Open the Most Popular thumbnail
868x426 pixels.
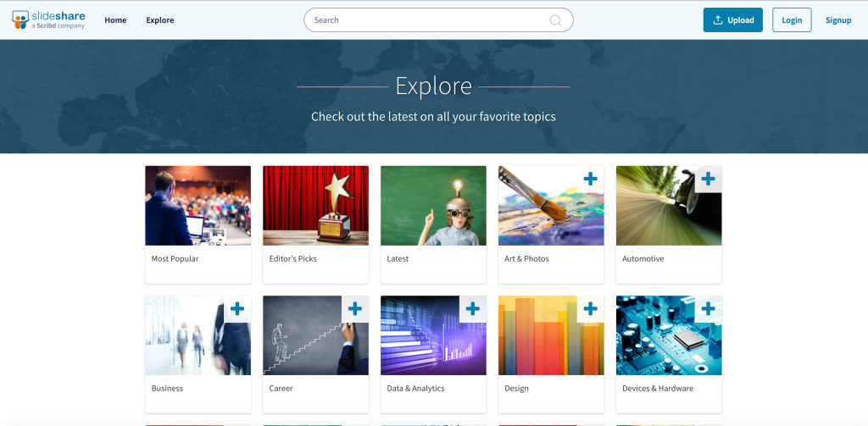(198, 206)
